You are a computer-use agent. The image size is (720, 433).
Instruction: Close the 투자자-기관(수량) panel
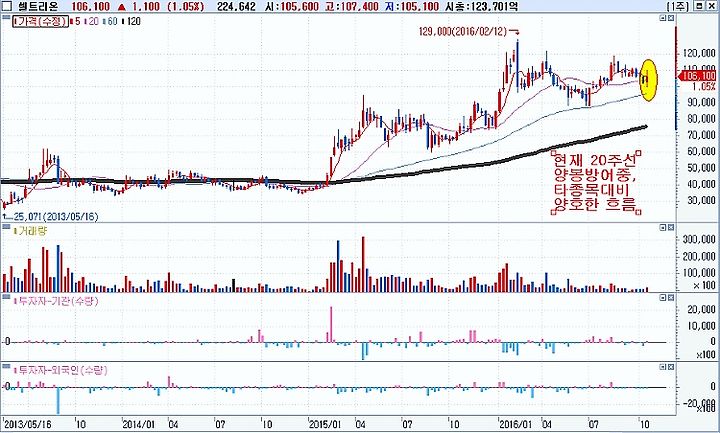(671, 298)
